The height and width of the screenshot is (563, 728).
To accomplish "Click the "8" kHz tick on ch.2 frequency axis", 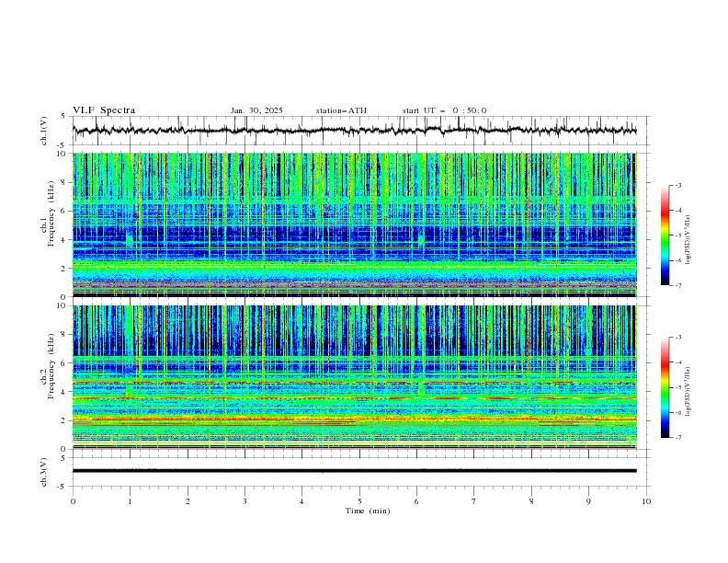I will [x=65, y=335].
